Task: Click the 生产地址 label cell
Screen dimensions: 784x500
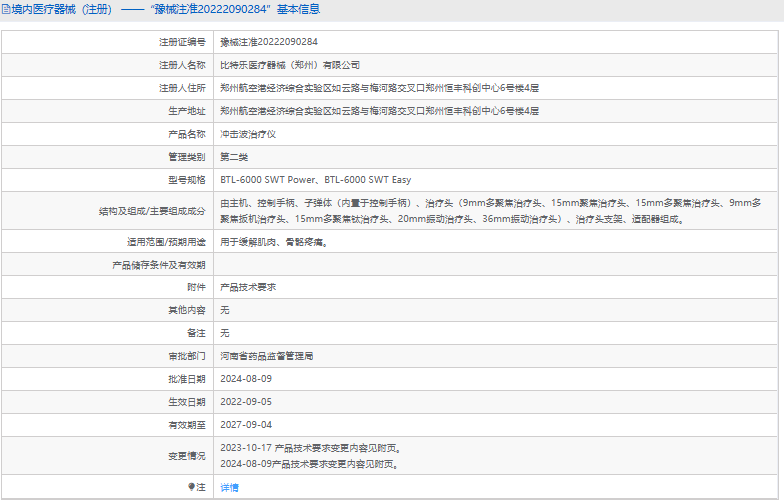Action: [x=108, y=111]
